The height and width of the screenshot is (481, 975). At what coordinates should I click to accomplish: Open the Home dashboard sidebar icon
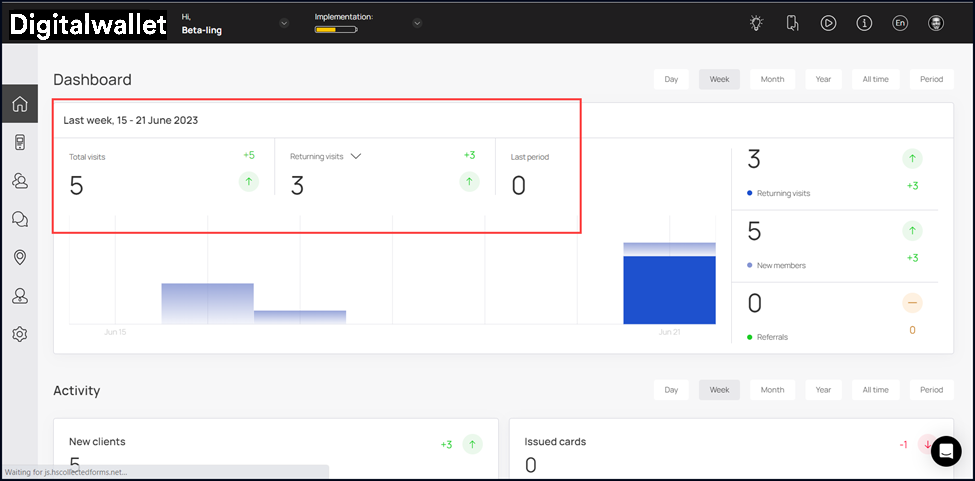click(x=19, y=103)
